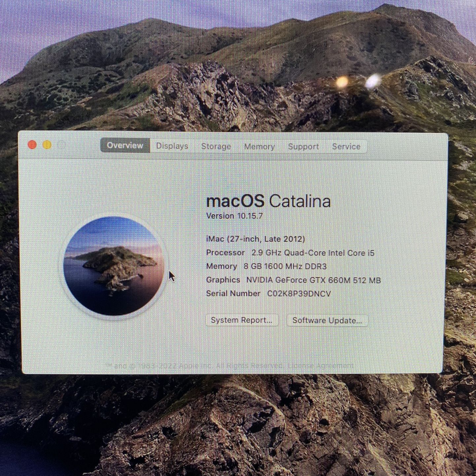The width and height of the screenshot is (476, 476).
Task: Open System Report
Action: pyautogui.click(x=242, y=320)
